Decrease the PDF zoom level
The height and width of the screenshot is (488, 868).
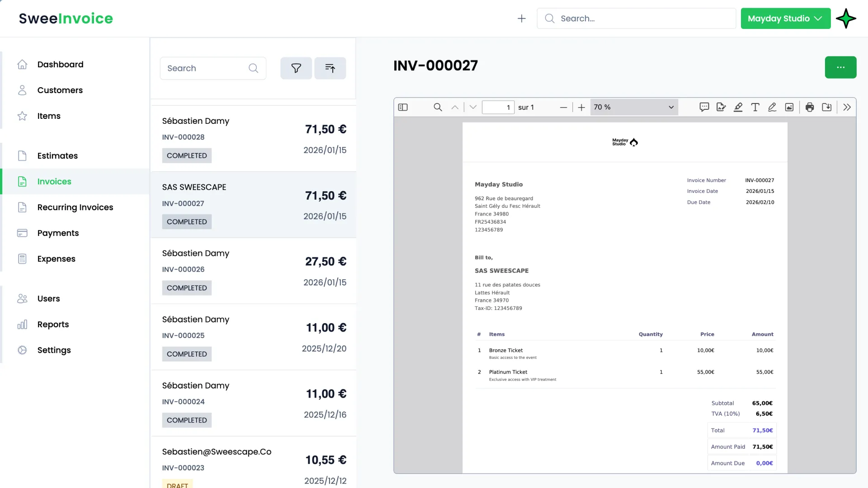coord(563,107)
